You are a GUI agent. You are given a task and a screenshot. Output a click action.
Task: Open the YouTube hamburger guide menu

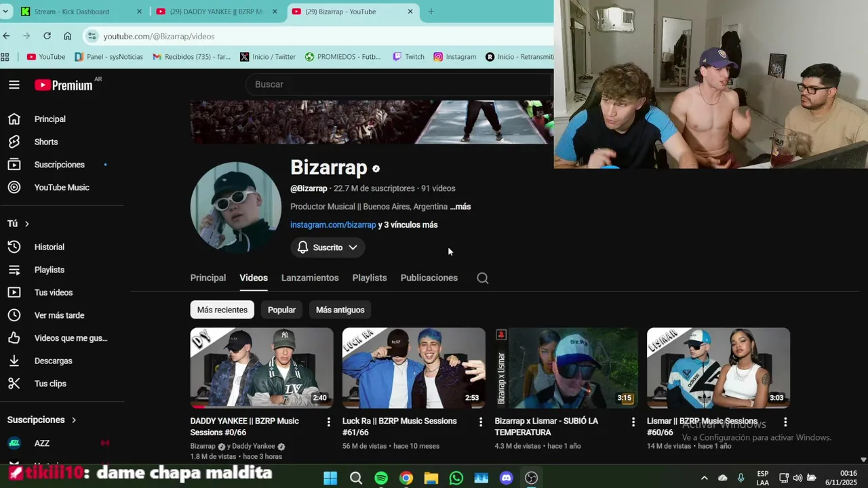14,85
